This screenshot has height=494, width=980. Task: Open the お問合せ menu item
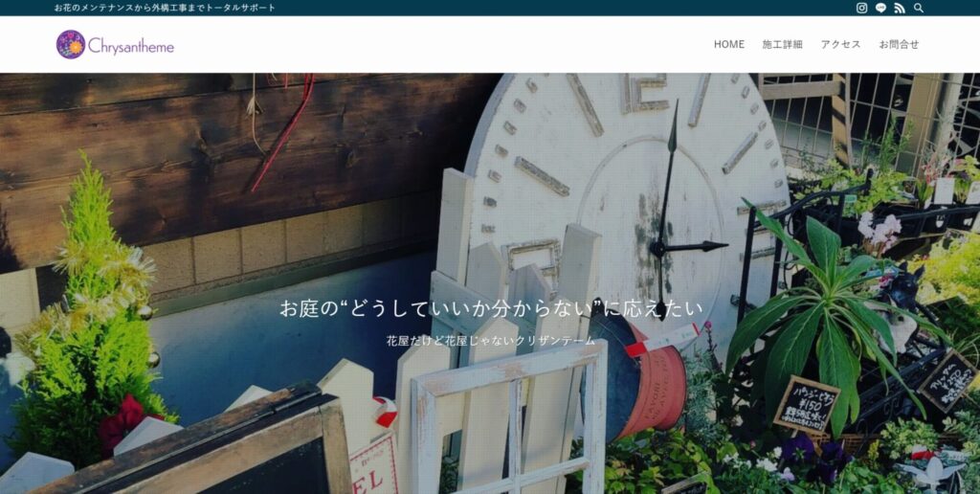899,44
